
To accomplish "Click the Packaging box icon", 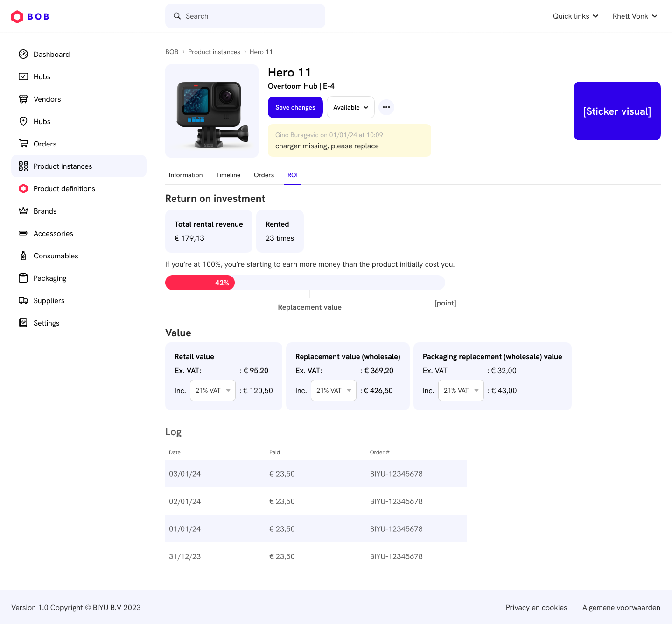I will [23, 278].
